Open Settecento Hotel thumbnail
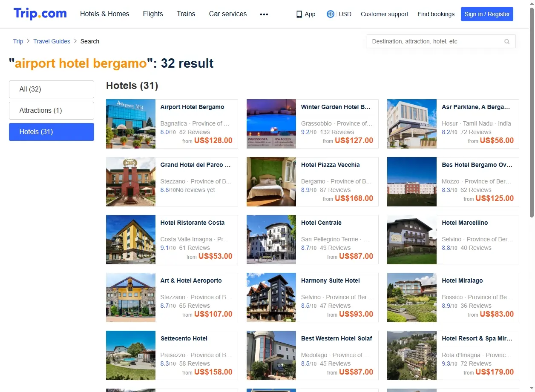Image resolution: width=535 pixels, height=392 pixels. coord(131,355)
